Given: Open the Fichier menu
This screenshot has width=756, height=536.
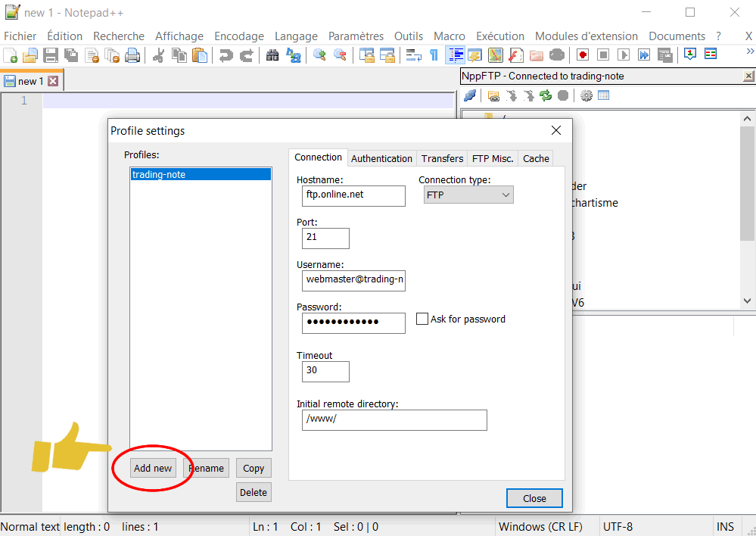Looking at the screenshot, I should point(20,36).
